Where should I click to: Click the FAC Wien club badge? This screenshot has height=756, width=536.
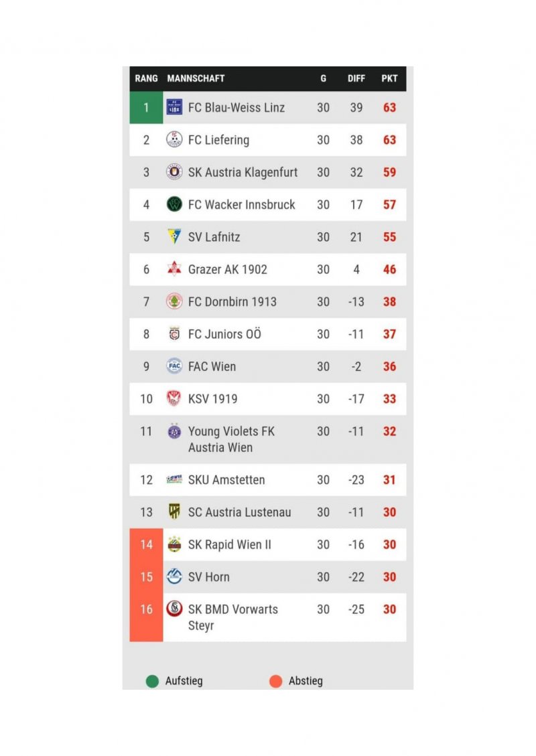pos(174,366)
